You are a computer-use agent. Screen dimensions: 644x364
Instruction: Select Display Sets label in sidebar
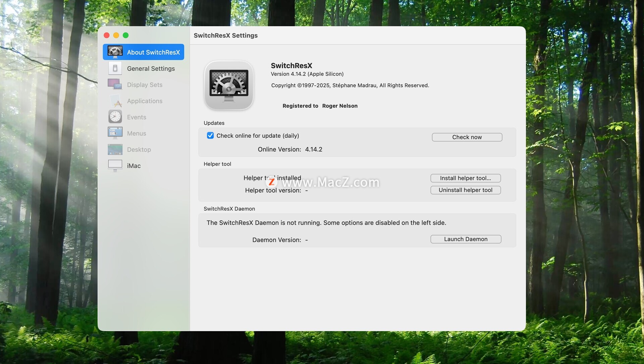tap(145, 85)
